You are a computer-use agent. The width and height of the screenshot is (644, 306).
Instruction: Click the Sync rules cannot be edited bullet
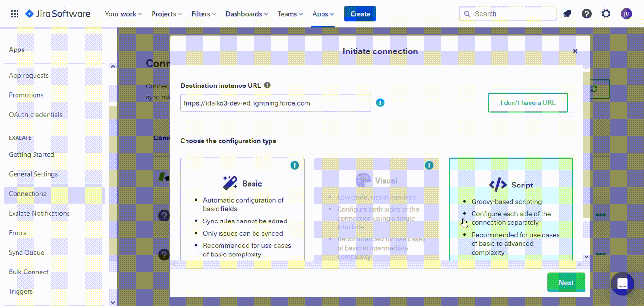tap(245, 221)
